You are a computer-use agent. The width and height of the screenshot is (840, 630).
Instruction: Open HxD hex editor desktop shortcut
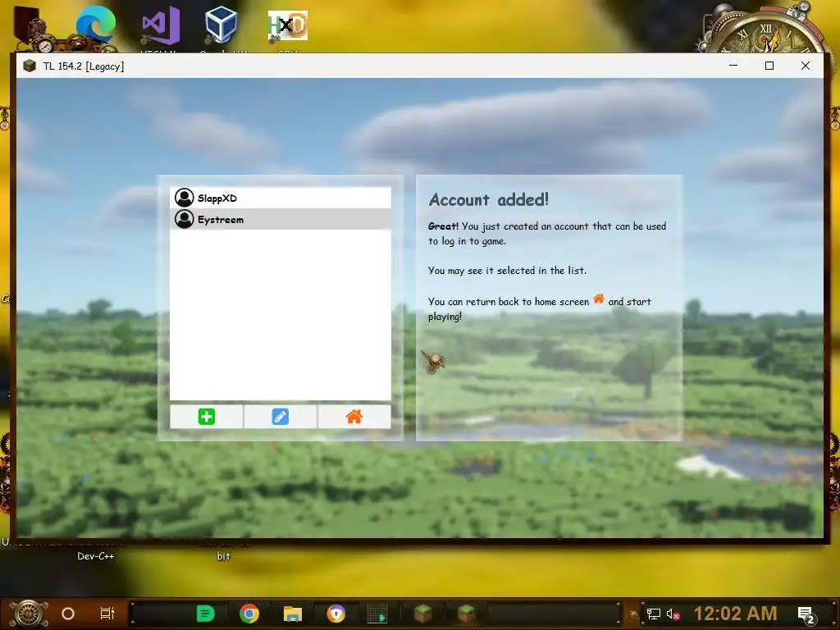pyautogui.click(x=288, y=25)
